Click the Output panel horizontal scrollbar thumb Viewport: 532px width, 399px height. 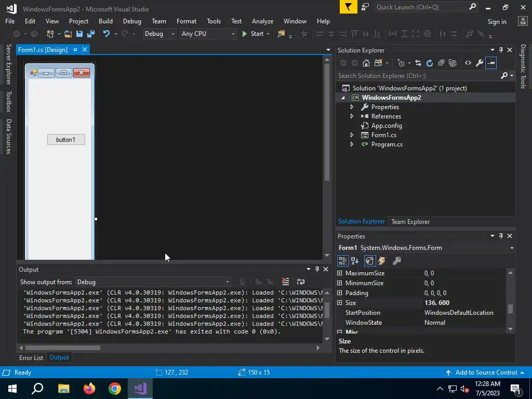(x=63, y=348)
